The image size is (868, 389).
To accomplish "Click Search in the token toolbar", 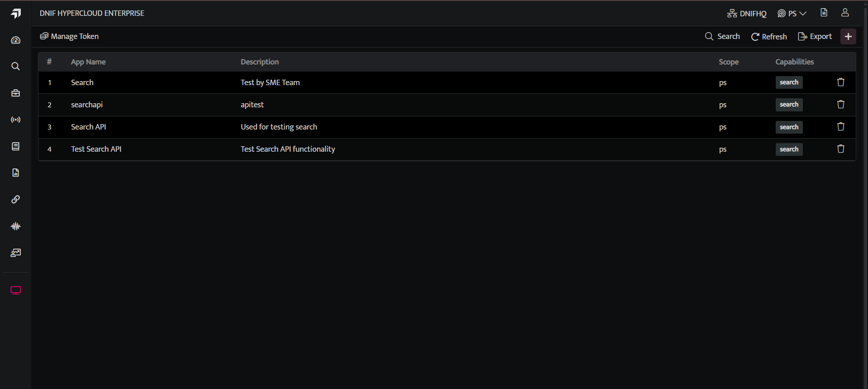I will (722, 36).
